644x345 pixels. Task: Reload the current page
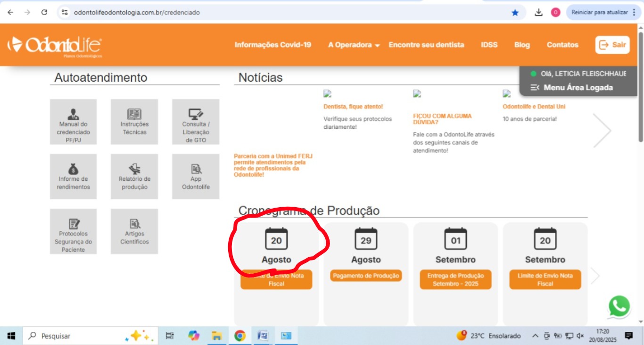[x=44, y=13]
